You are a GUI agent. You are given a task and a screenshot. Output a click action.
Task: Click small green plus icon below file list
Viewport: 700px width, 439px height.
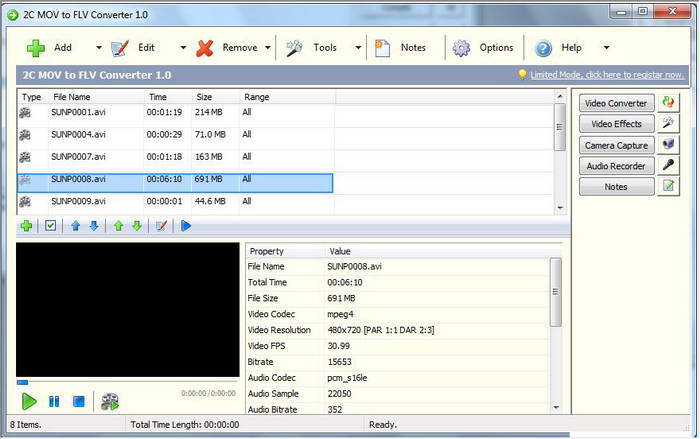[26, 226]
